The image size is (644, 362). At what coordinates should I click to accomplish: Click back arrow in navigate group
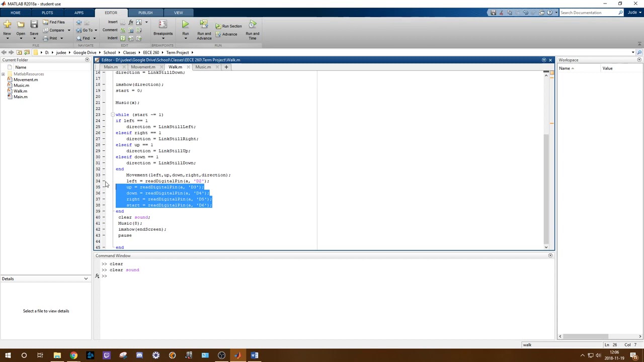point(79,22)
